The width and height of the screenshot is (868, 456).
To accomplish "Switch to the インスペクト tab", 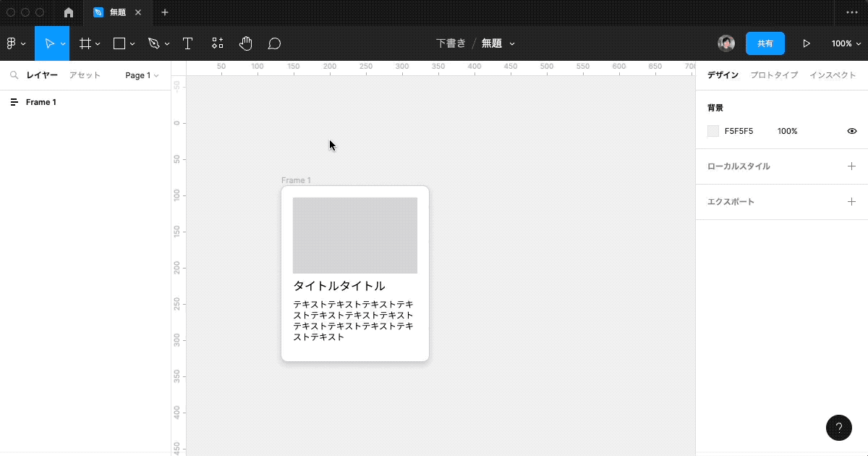I will click(x=833, y=75).
